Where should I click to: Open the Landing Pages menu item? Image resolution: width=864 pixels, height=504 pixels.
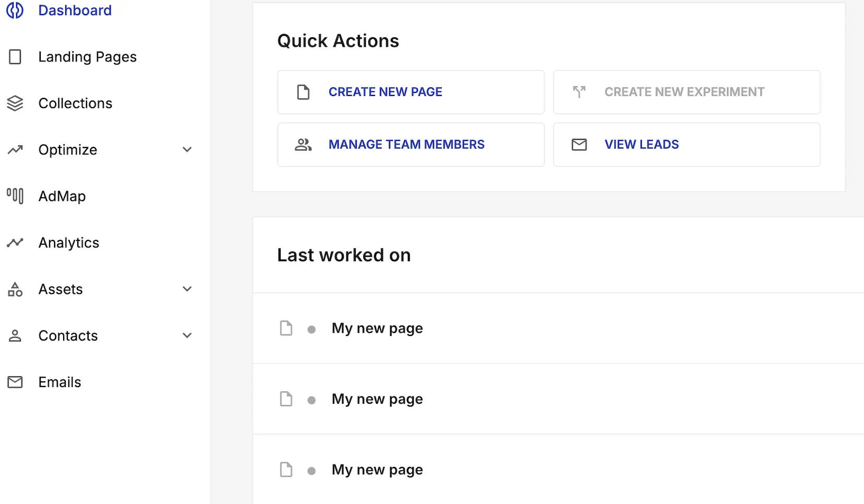tap(87, 57)
